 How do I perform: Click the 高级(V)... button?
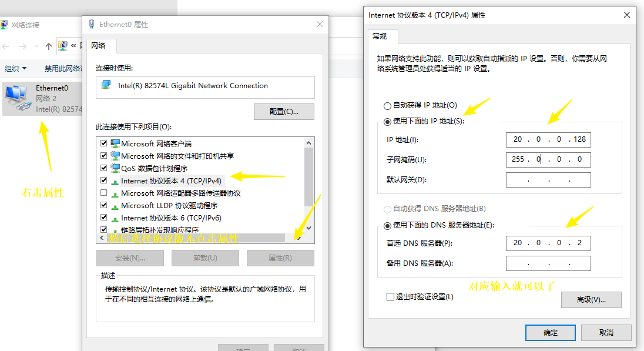[591, 300]
